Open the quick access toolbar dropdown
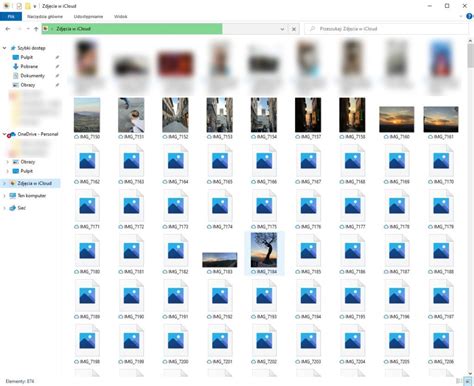This screenshot has width=474, height=386. [34, 6]
